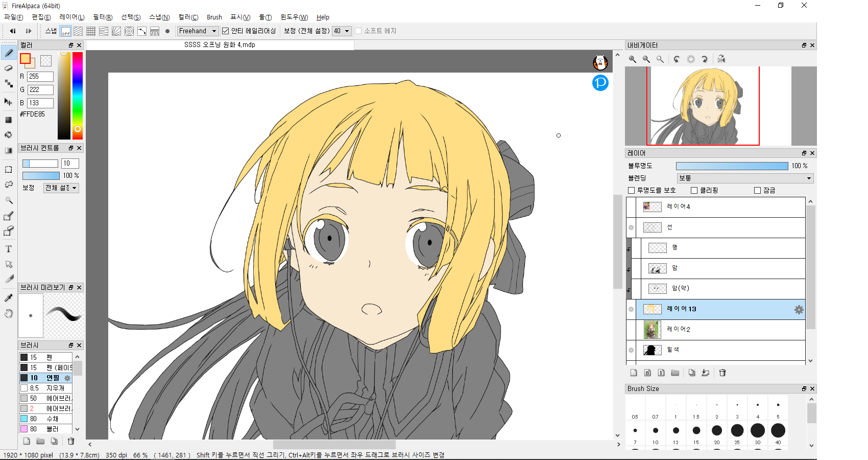Click the layer 불투명도 slider
This screenshot has height=460, width=868.
tap(732, 166)
